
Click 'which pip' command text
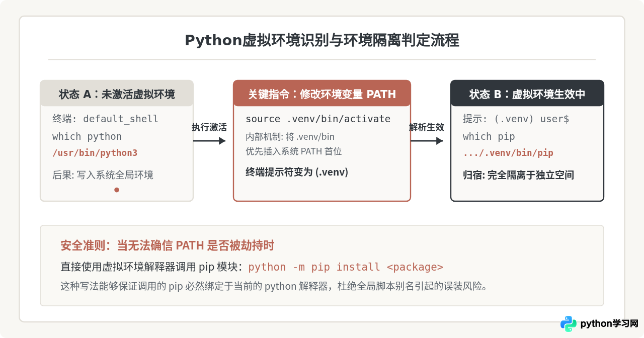pos(489,137)
